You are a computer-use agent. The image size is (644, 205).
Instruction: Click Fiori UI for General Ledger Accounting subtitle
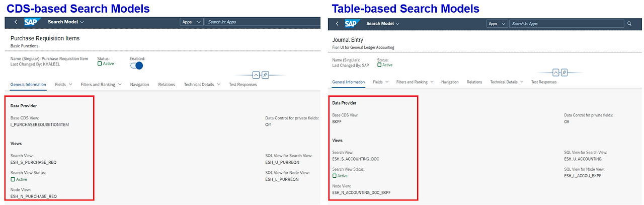363,47
